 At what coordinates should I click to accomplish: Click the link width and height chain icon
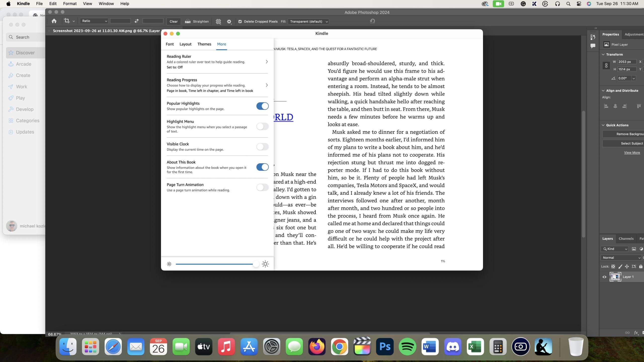click(606, 65)
